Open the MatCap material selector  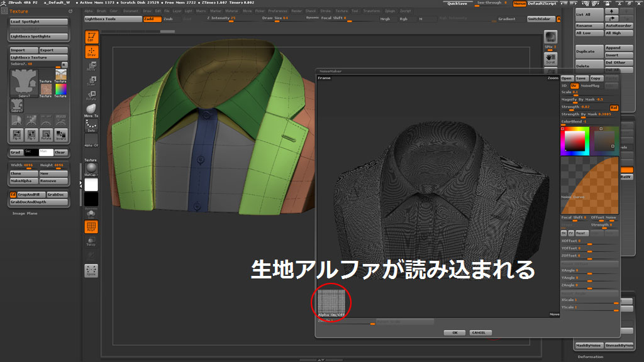(x=91, y=169)
